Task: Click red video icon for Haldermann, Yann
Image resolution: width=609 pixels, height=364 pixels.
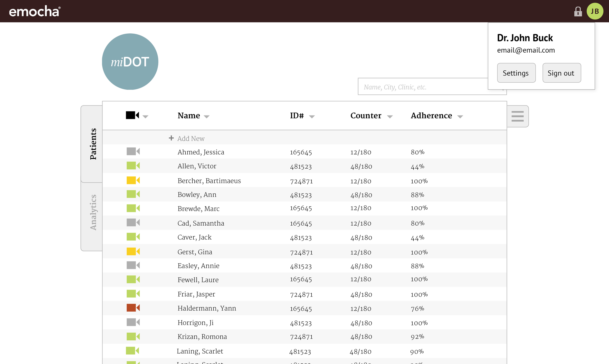Action: pyautogui.click(x=133, y=307)
